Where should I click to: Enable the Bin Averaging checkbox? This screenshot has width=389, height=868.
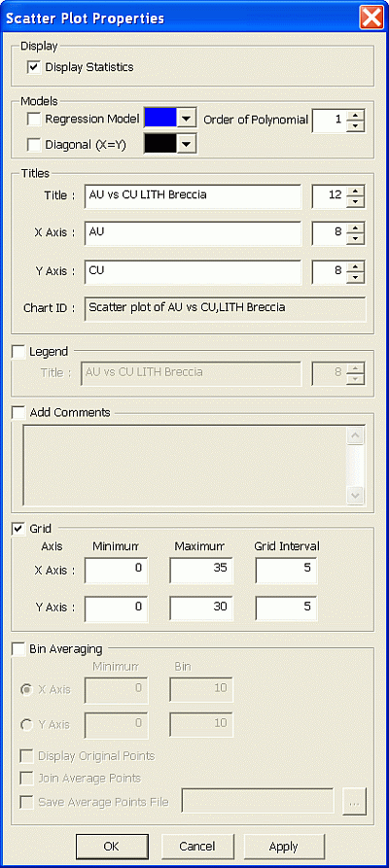pyautogui.click(x=18, y=648)
